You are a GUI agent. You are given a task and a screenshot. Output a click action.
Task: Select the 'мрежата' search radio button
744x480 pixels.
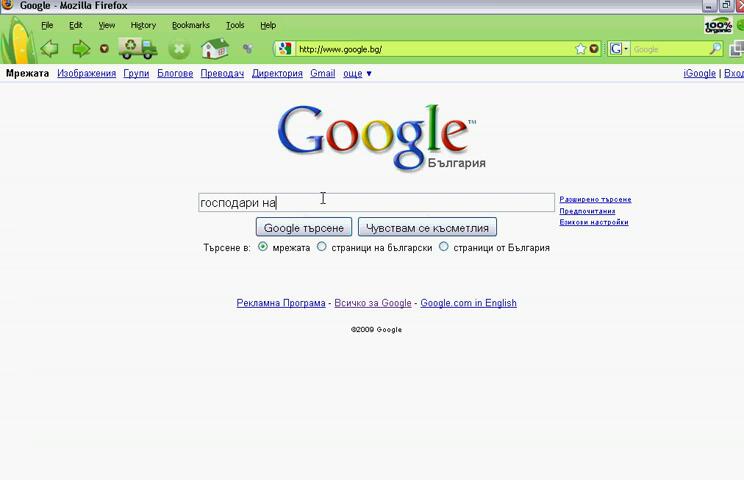click(x=263, y=247)
